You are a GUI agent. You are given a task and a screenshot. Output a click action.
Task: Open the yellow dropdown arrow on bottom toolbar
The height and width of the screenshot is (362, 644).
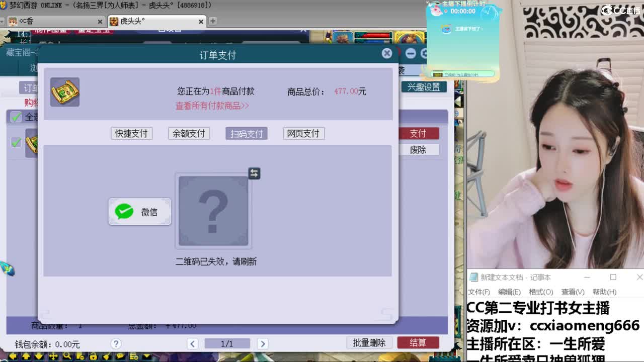[146, 355]
